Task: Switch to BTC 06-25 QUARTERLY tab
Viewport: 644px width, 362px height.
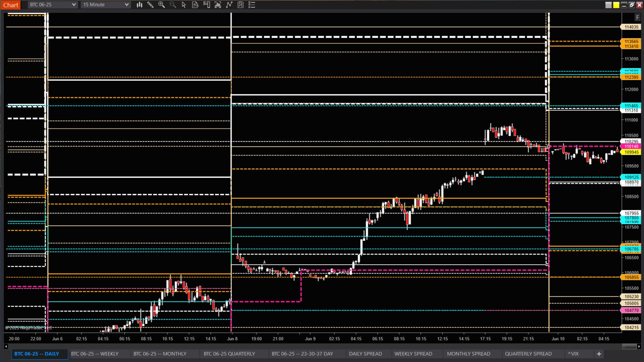Action: coord(229,354)
